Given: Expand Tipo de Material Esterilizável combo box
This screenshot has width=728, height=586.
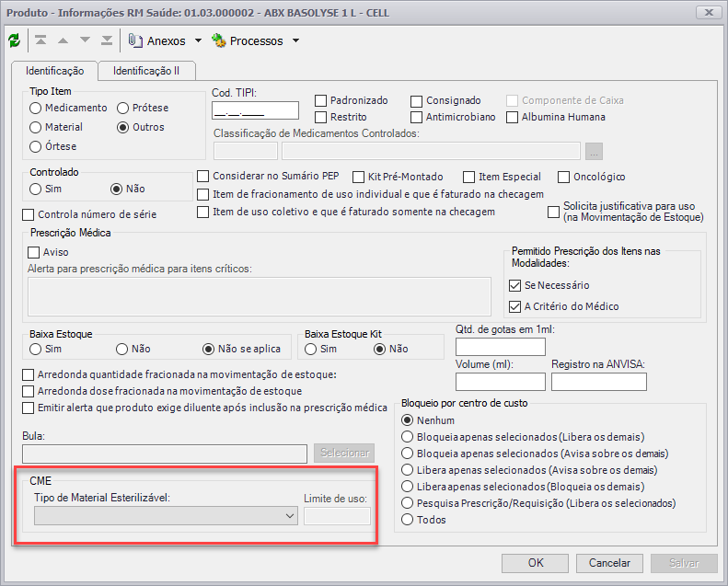Looking at the screenshot, I should [167, 516].
